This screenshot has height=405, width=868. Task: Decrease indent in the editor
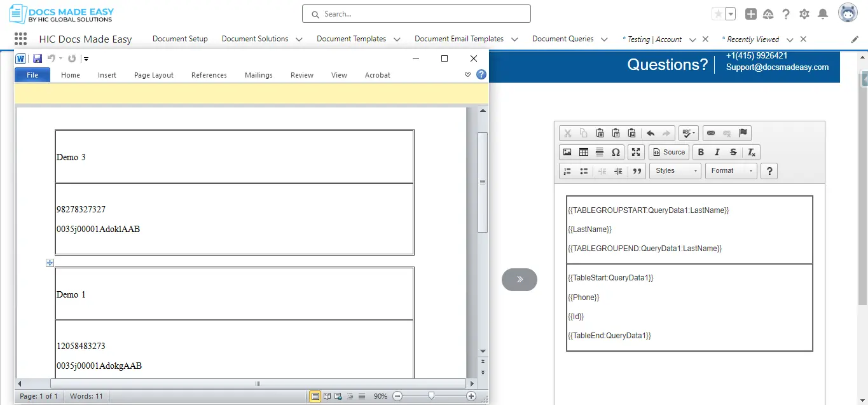[x=602, y=171]
